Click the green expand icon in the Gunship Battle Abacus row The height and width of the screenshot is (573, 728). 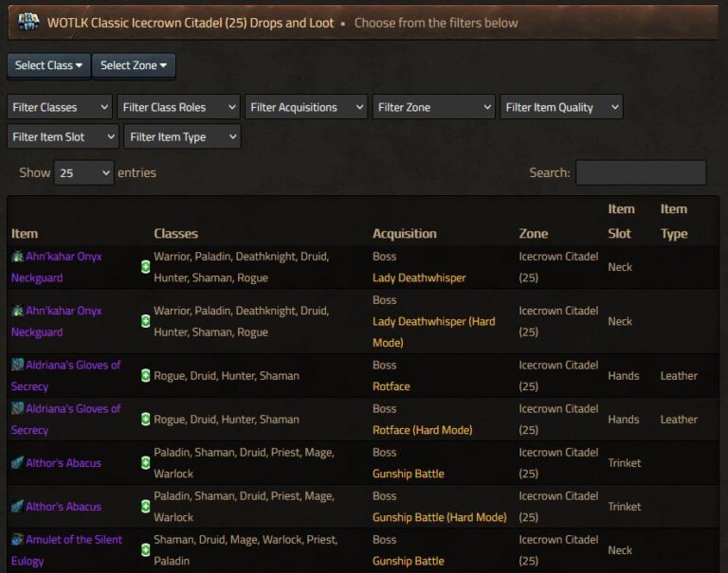point(145,462)
